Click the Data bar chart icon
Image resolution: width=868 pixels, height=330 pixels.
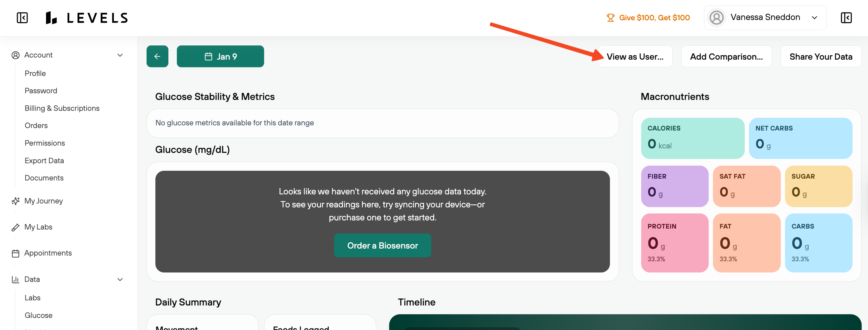coord(15,279)
